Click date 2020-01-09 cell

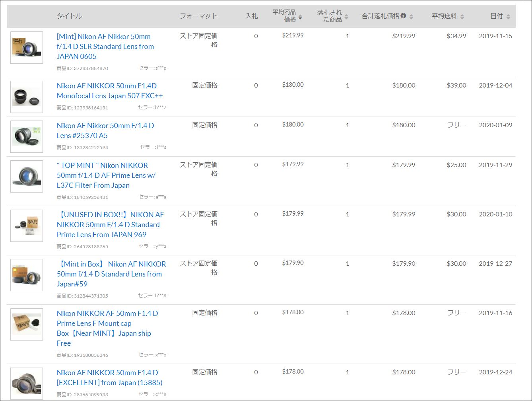click(495, 125)
